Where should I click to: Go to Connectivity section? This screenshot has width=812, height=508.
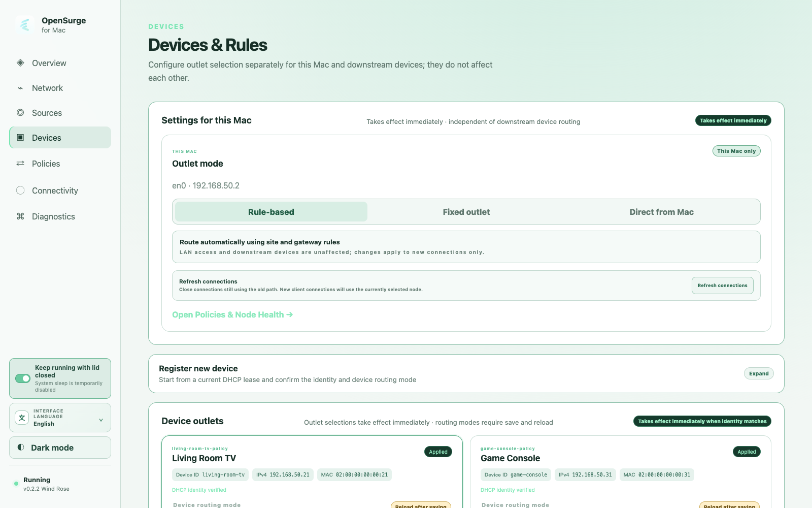[x=60, y=190]
